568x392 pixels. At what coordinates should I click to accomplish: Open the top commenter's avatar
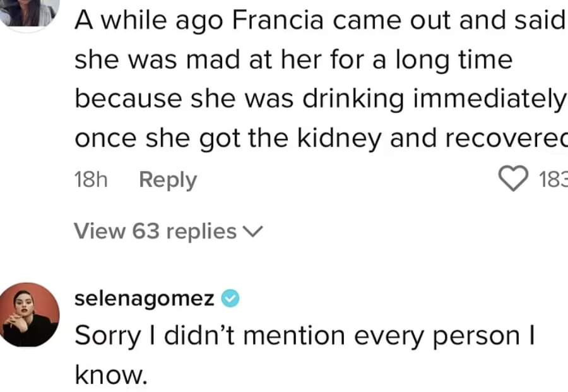pyautogui.click(x=29, y=13)
